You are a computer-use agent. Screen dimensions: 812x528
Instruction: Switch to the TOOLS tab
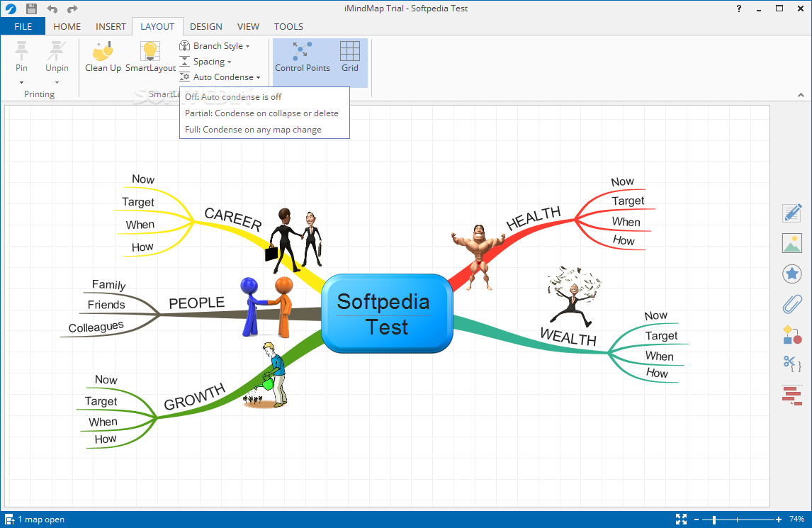(288, 26)
